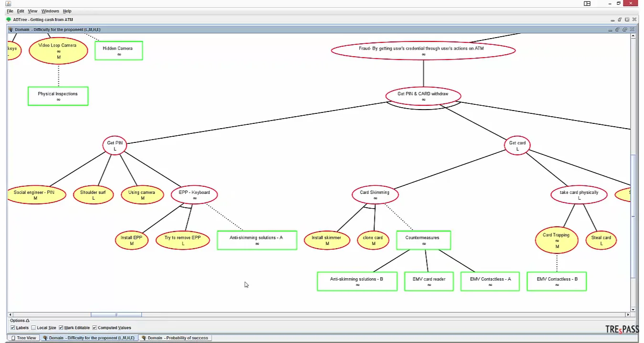Open the Help menu
This screenshot has height=343, width=644.
67,11
